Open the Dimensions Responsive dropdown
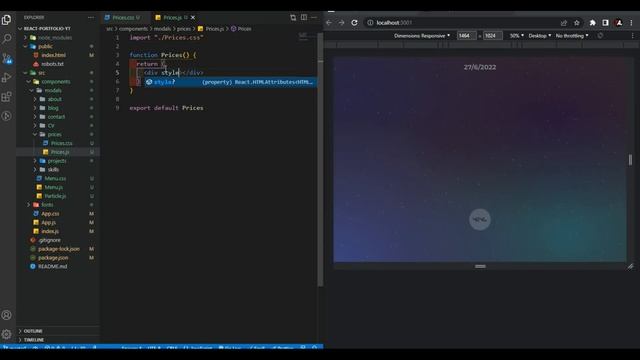 click(422, 36)
